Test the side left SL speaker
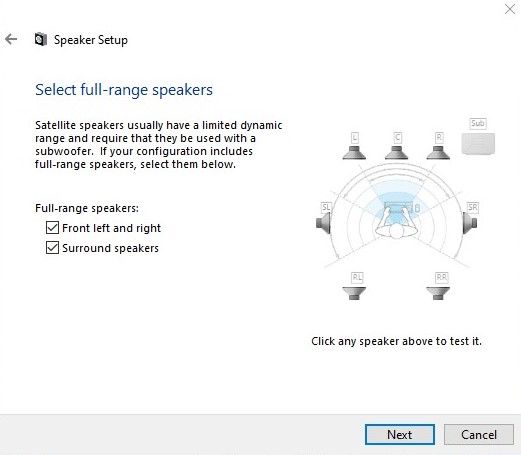The image size is (521, 455). (x=323, y=223)
